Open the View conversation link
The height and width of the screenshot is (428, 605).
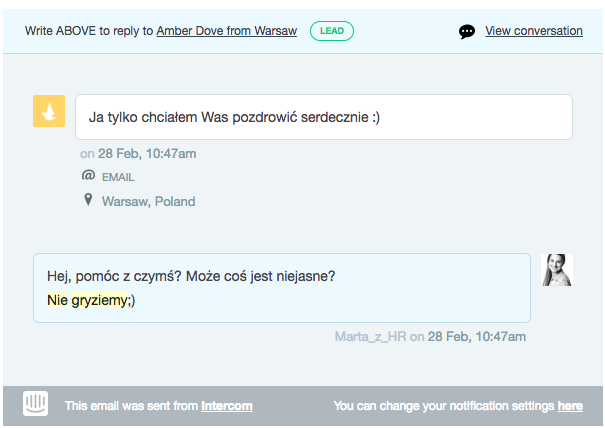tap(533, 31)
